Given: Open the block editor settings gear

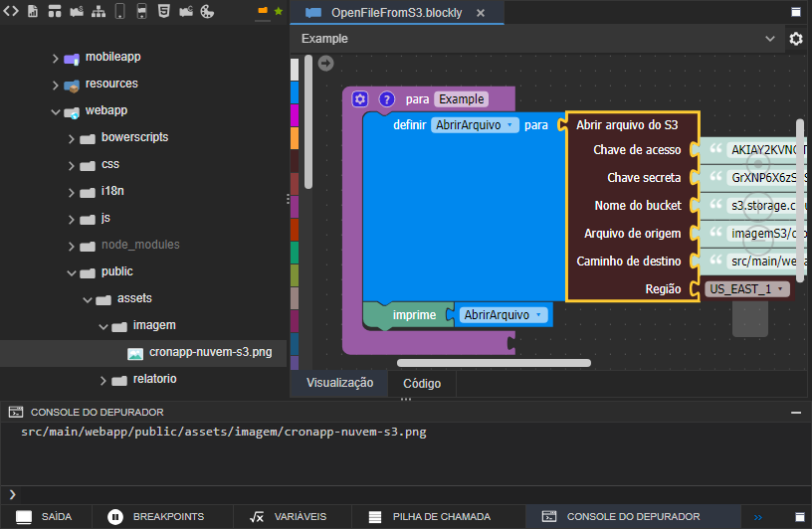Looking at the screenshot, I should (x=796, y=39).
